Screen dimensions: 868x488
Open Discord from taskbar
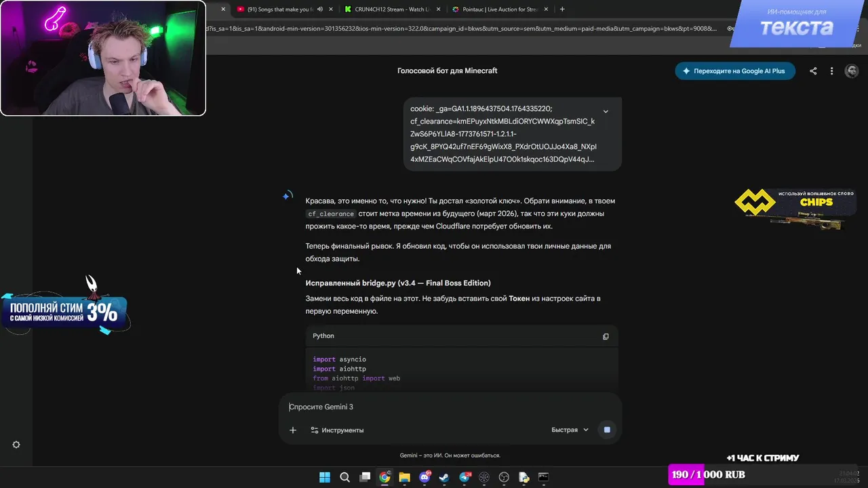tap(425, 477)
